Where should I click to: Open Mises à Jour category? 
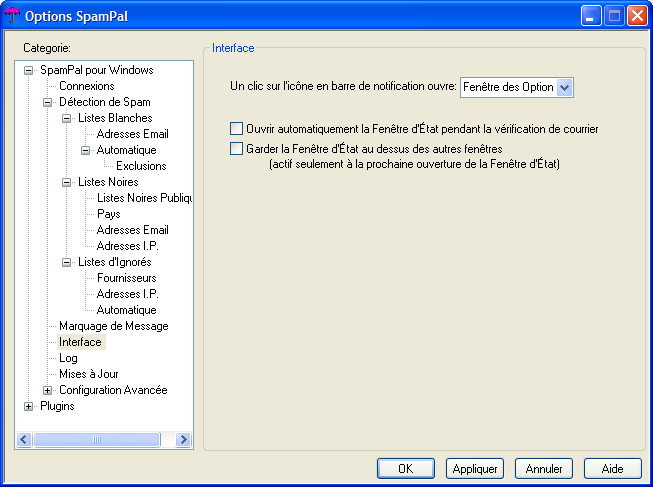pos(89,374)
